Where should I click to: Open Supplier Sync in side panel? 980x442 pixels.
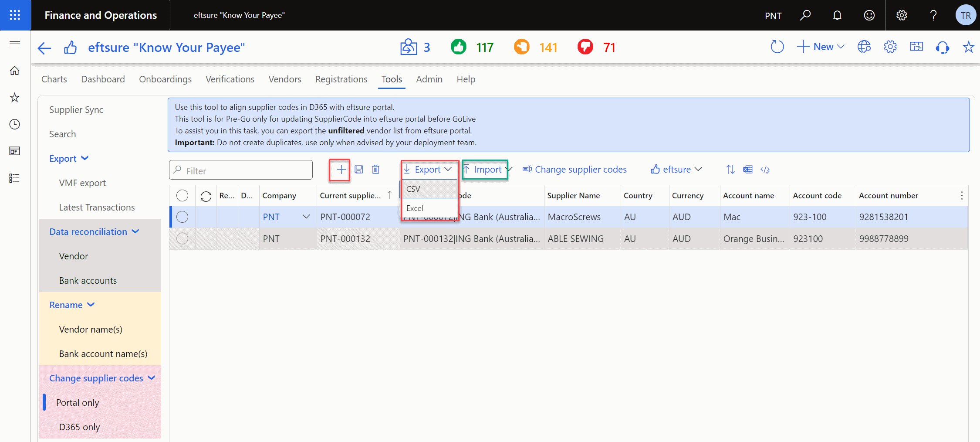(x=76, y=110)
